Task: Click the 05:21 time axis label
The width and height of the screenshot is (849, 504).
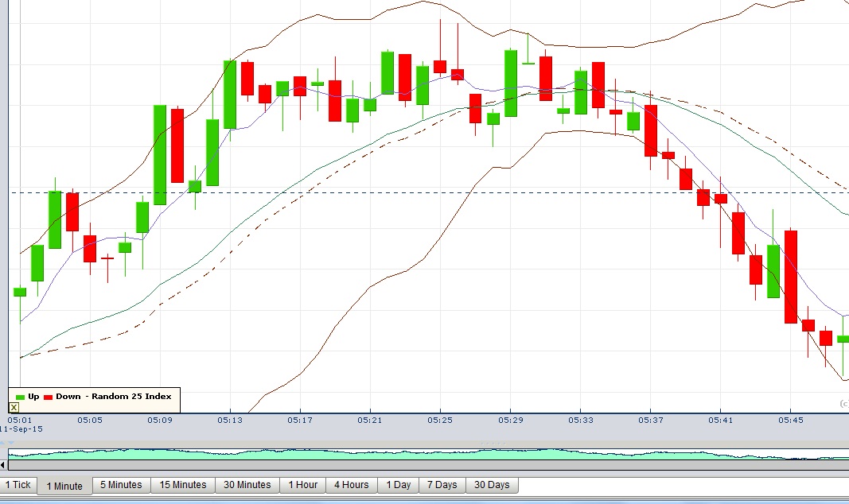Action: [370, 420]
